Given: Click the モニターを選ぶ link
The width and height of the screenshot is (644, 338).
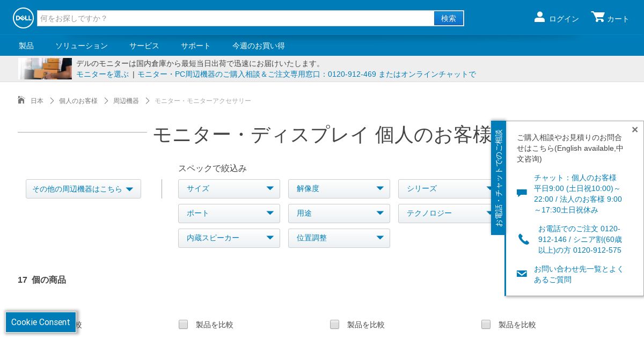Looking at the screenshot, I should pos(103,74).
